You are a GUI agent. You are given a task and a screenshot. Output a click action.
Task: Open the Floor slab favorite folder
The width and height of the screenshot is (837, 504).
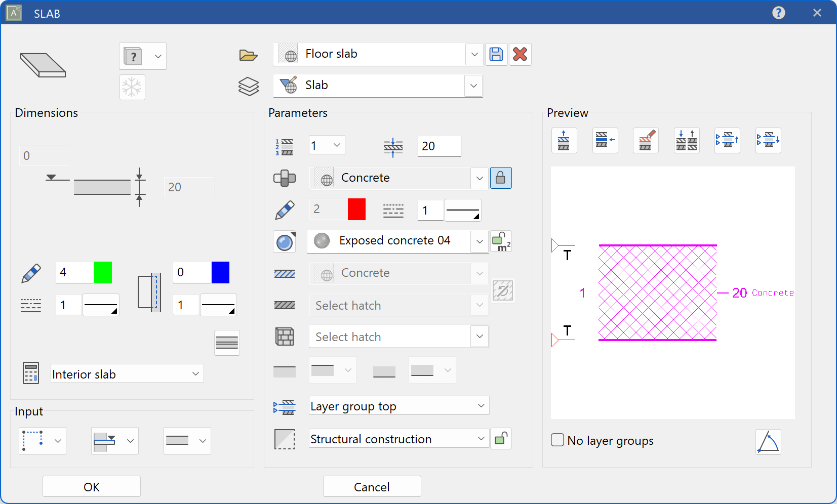[248, 54]
